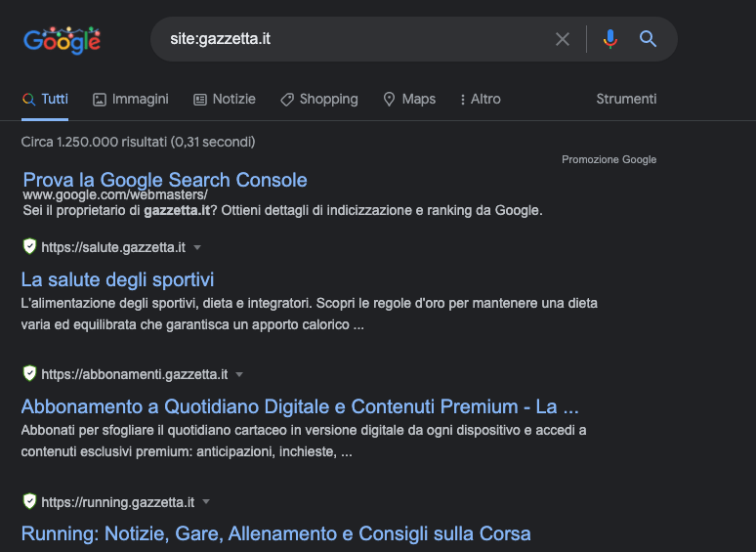Click the www.google.com/webmasters/ address text
The image size is (756, 552).
(x=115, y=194)
